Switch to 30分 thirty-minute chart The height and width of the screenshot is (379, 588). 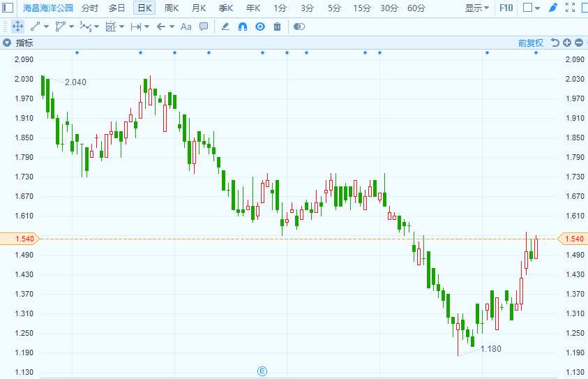(x=389, y=8)
